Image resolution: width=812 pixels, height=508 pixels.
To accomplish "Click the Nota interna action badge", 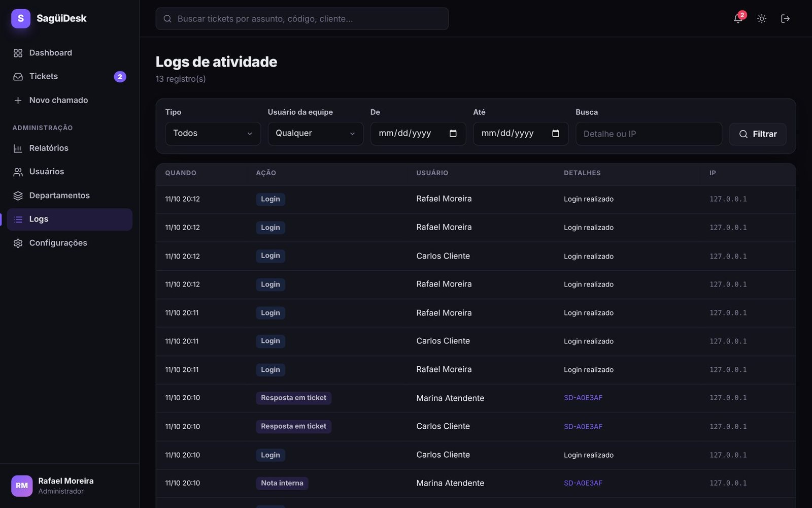I will (x=282, y=483).
